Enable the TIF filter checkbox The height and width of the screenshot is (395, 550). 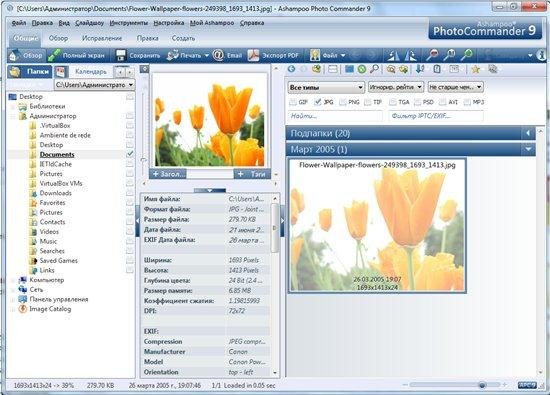coord(368,102)
